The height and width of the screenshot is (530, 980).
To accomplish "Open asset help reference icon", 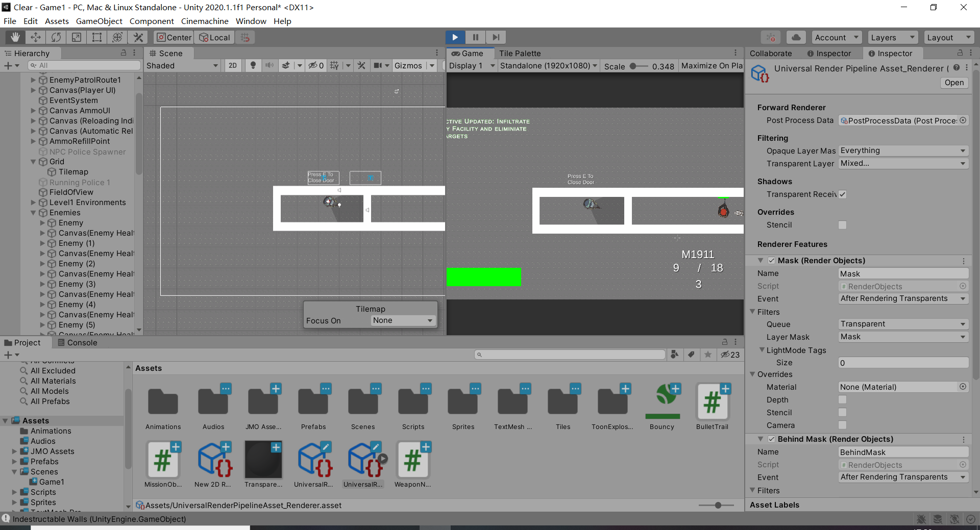I will (957, 68).
